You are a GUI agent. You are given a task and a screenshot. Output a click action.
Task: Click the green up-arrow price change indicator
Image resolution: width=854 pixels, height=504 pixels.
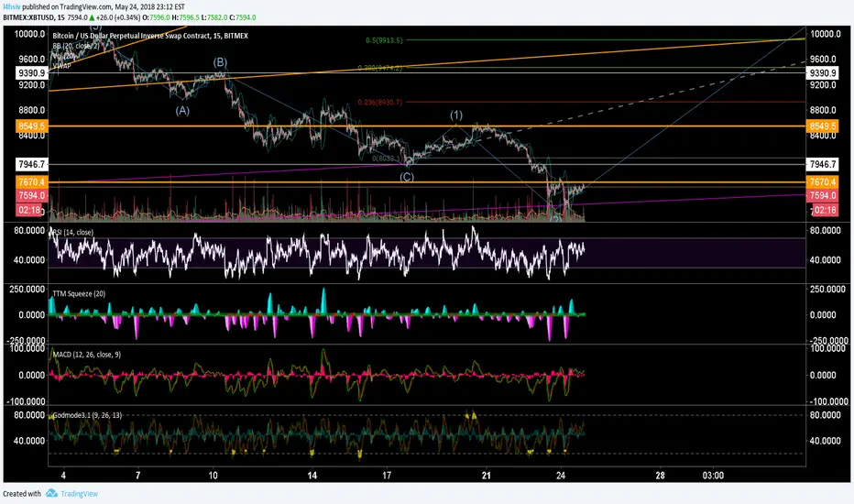tap(92, 17)
